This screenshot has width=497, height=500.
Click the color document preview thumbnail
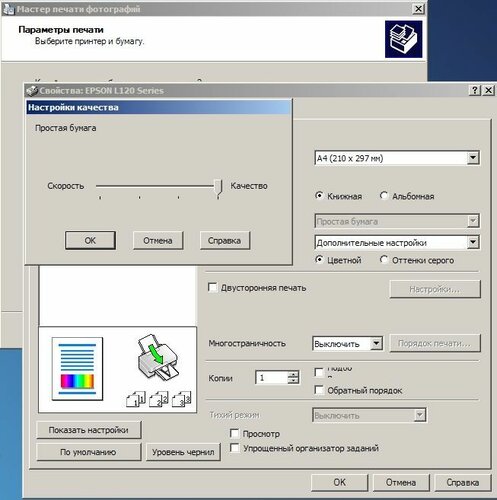(77, 369)
